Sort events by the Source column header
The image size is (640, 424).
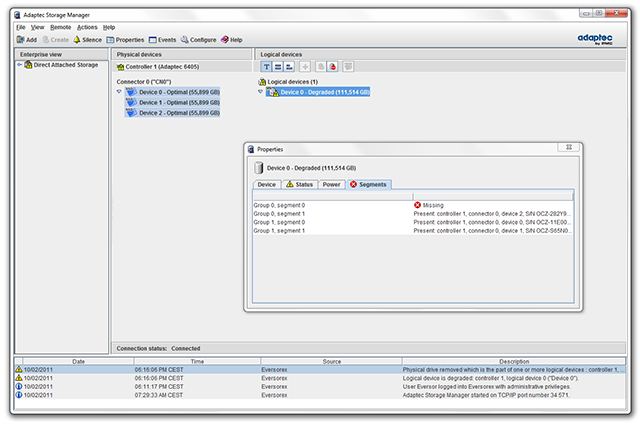coord(331,362)
